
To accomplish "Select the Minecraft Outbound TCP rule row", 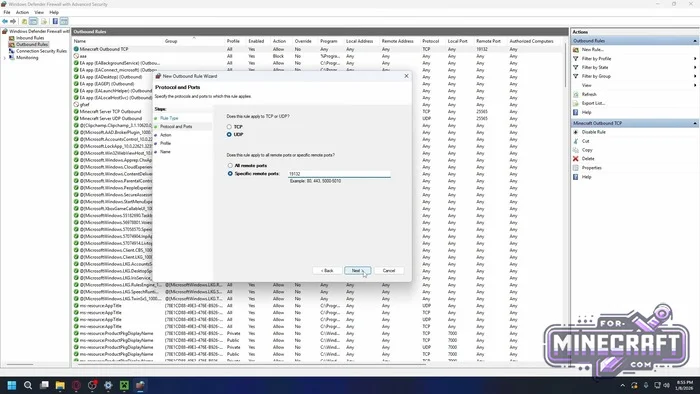I will [317, 49].
